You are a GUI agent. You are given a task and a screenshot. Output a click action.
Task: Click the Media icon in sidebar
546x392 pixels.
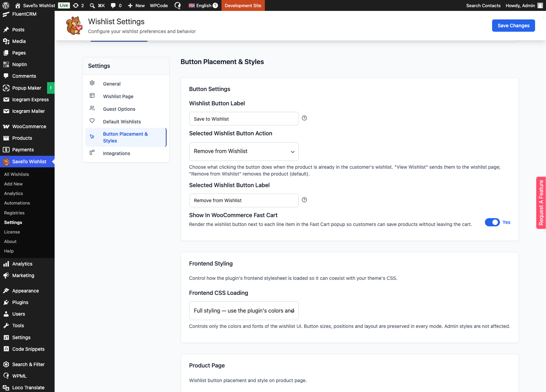(x=6, y=41)
